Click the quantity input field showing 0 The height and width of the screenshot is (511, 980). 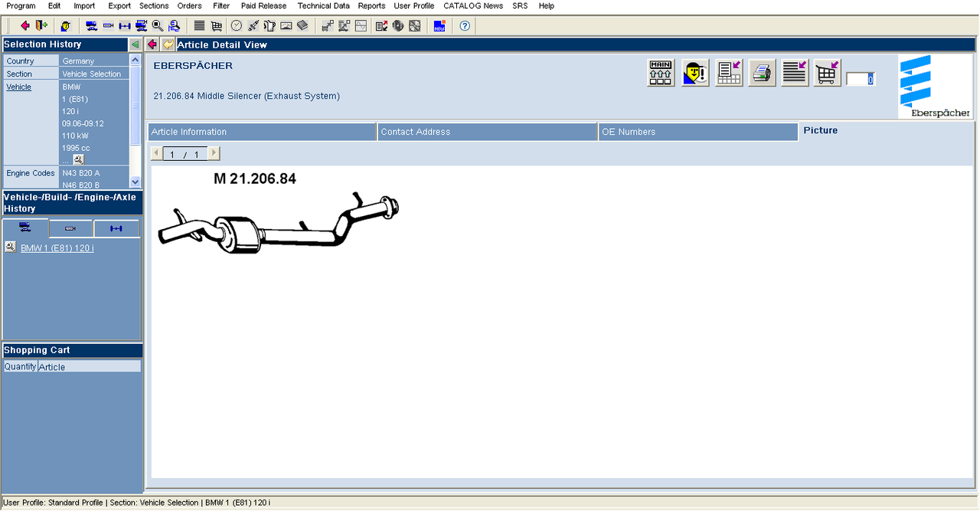tap(861, 79)
